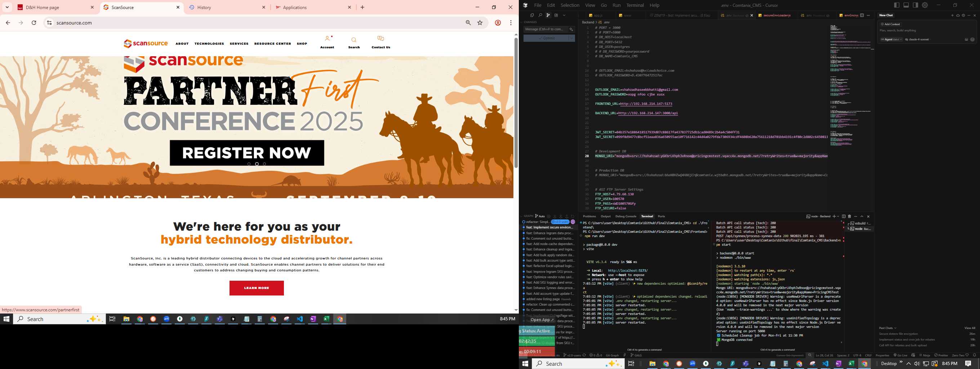
Task: Close the bottom terminal panel
Action: click(868, 217)
